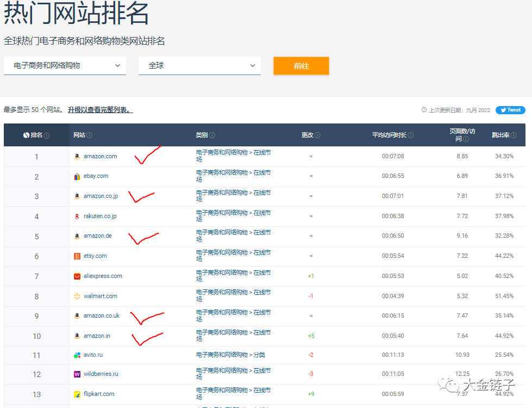This screenshot has height=408, width=532.
Task: Click the 平均访问时长 column header
Action: (393, 135)
